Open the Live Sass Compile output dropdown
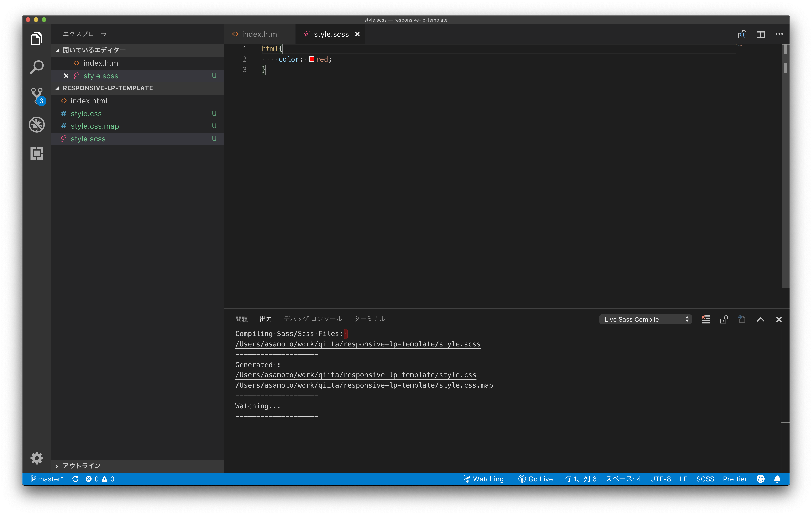 (645, 319)
